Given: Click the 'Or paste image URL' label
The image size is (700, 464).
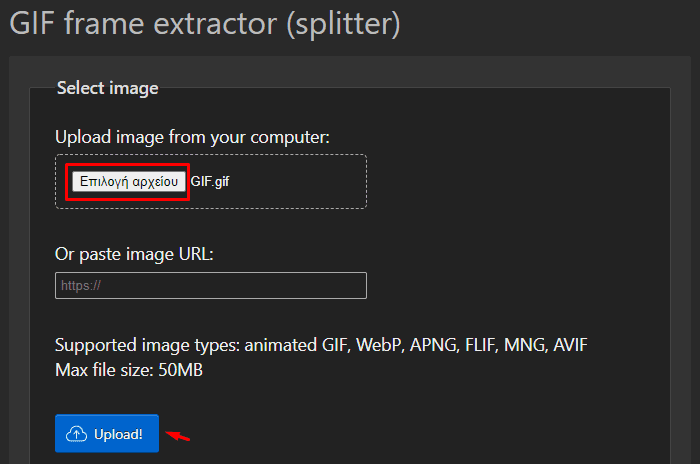Looking at the screenshot, I should [134, 255].
